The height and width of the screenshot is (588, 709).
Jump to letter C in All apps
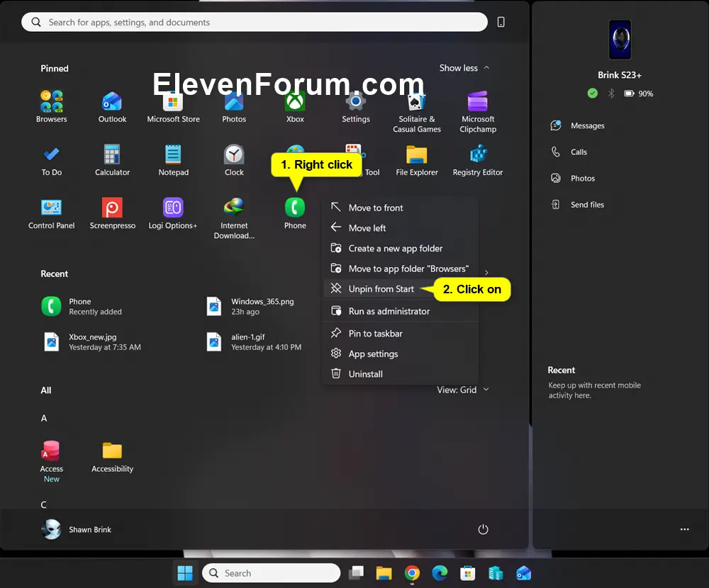[43, 504]
